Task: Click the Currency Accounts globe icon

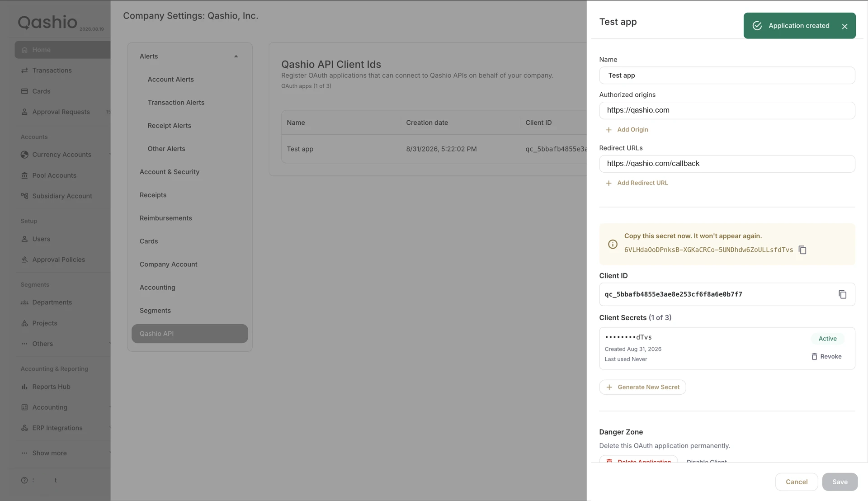Action: click(x=24, y=155)
